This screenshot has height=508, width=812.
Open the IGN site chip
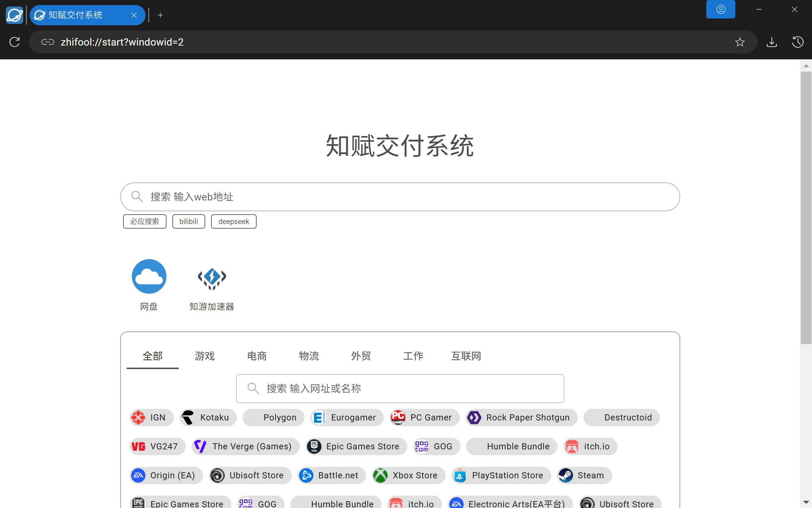click(x=151, y=417)
